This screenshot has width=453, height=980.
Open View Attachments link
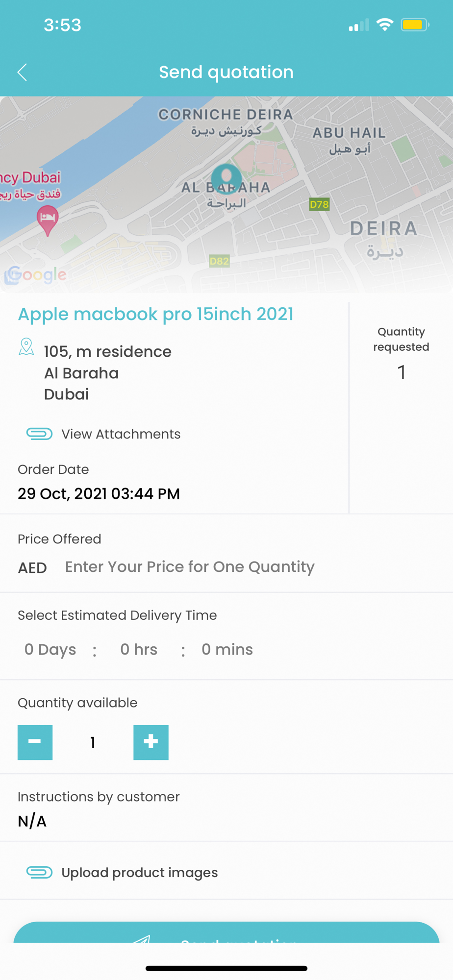(121, 434)
